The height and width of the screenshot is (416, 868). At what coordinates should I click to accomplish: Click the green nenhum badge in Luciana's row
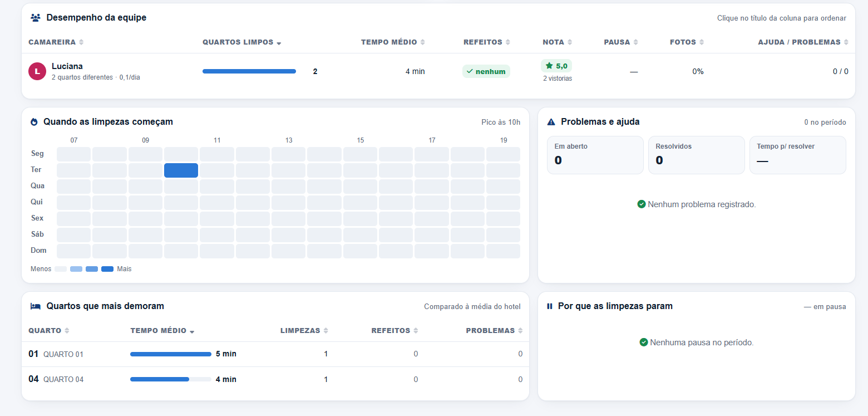tap(486, 71)
